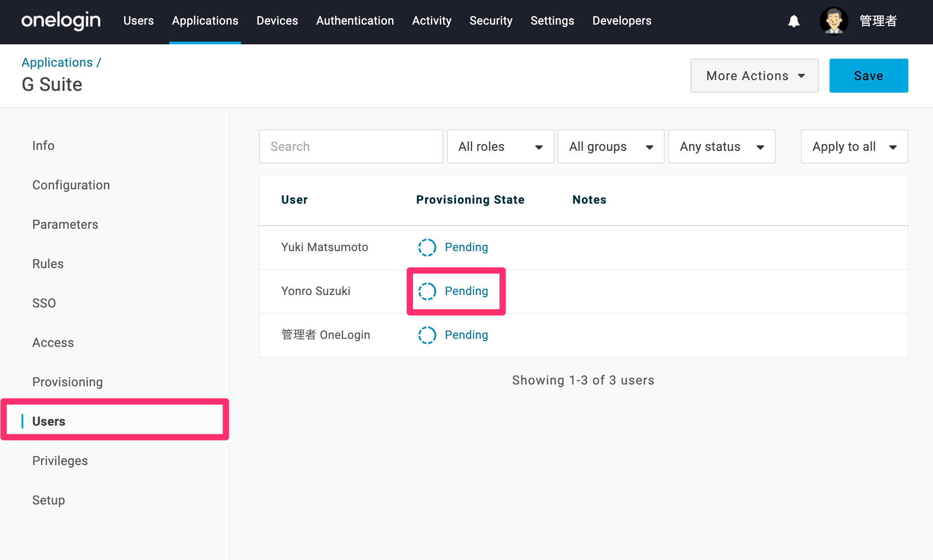Click the Notes column header
This screenshot has height=560, width=933.
click(x=589, y=200)
